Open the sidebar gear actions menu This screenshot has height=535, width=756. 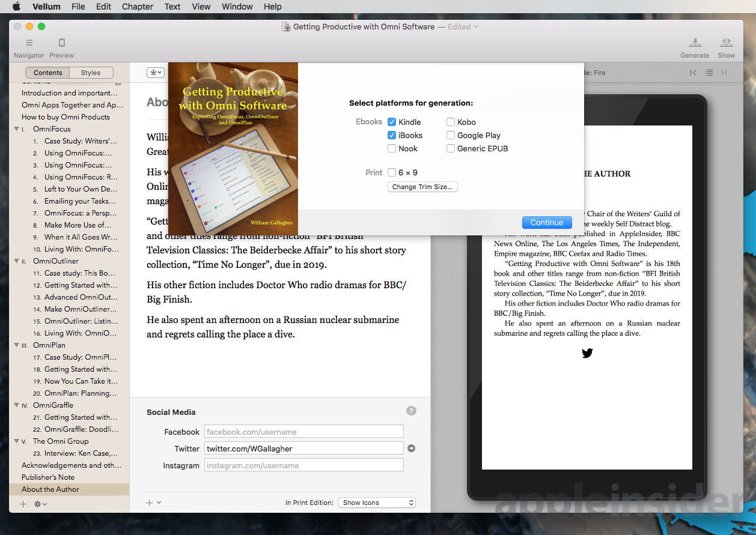(40, 504)
